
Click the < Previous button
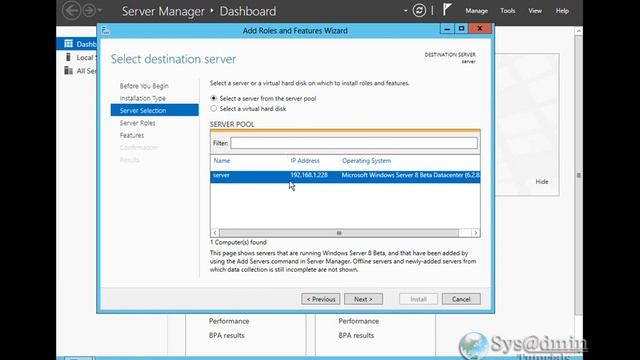[320, 299]
